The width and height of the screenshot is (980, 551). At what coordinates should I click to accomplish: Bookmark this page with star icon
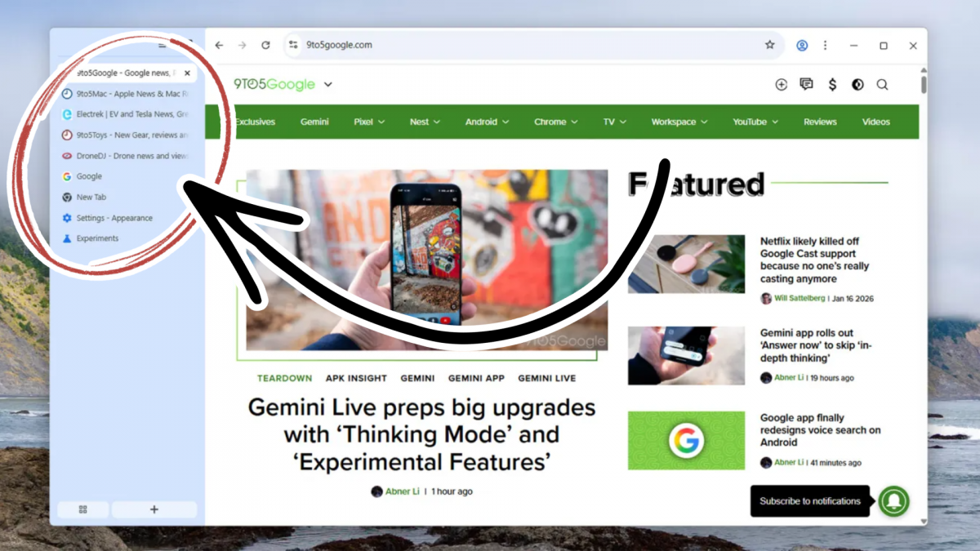[x=769, y=46]
